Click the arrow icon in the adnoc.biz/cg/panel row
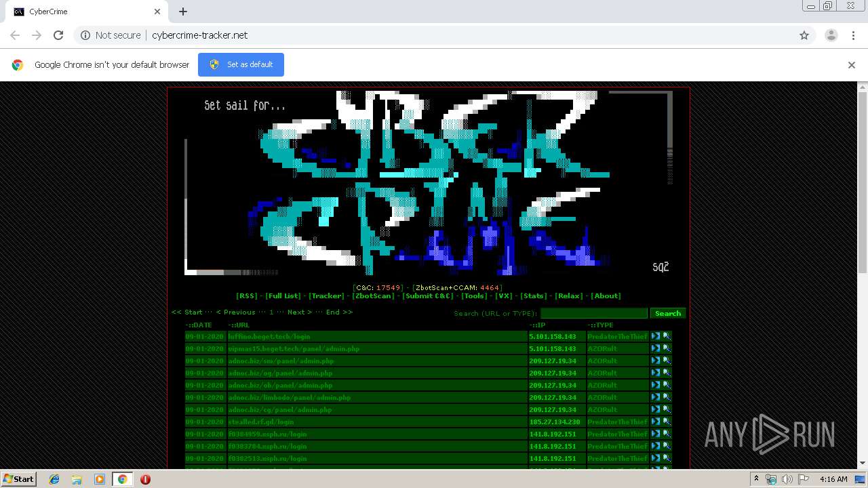 tap(656, 409)
